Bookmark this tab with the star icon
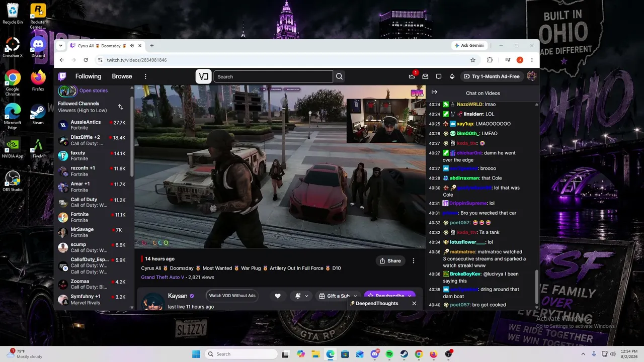Image resolution: width=644 pixels, height=362 pixels. 473,60
